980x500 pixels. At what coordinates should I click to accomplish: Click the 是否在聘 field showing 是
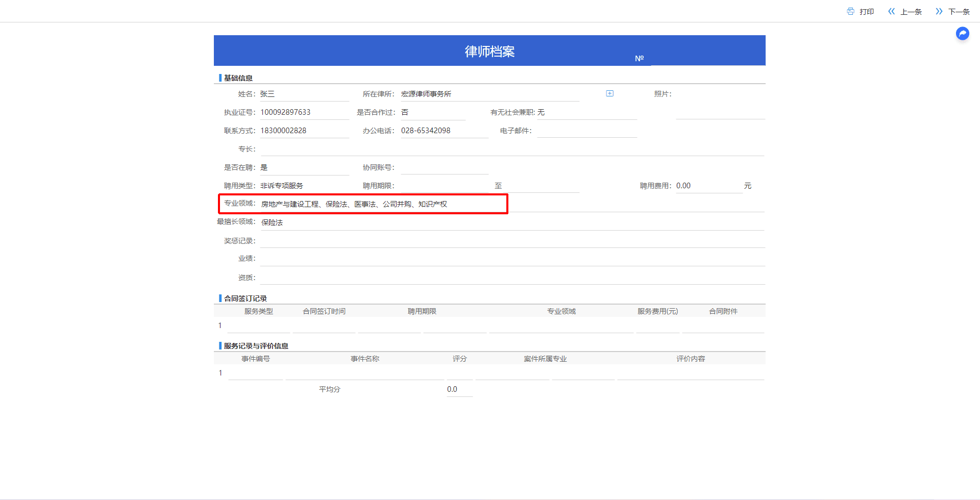(304, 167)
